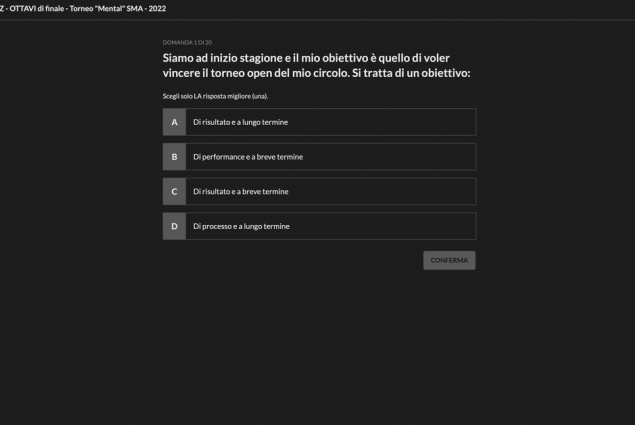This screenshot has height=425, width=635.
Task: Click empty right area of option D row
Action: click(x=420, y=226)
